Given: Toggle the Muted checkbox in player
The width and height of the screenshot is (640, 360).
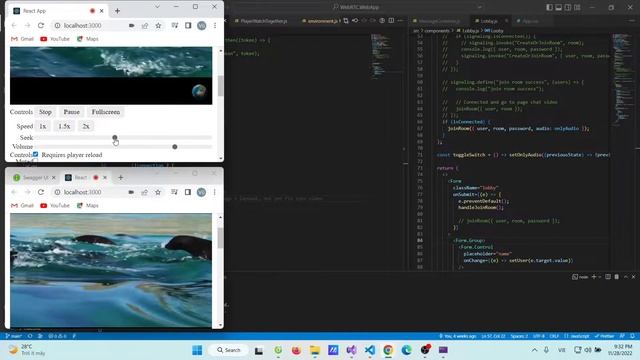Looking at the screenshot, I should point(36,161).
